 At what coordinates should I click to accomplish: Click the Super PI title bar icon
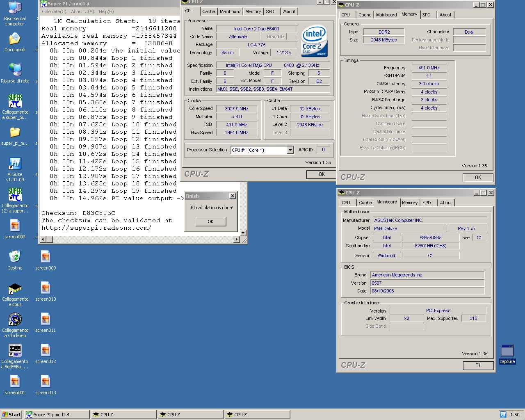point(43,4)
